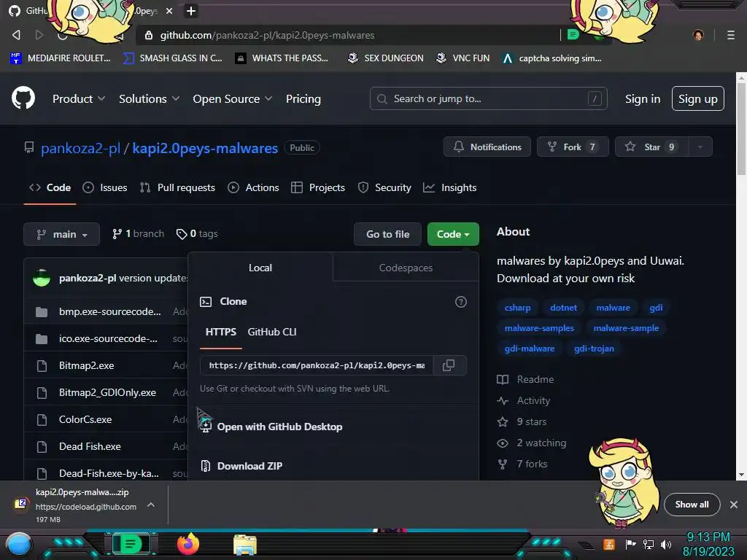Select the GitHub CLI clone option
Screen dimensions: 747x560
(272, 332)
